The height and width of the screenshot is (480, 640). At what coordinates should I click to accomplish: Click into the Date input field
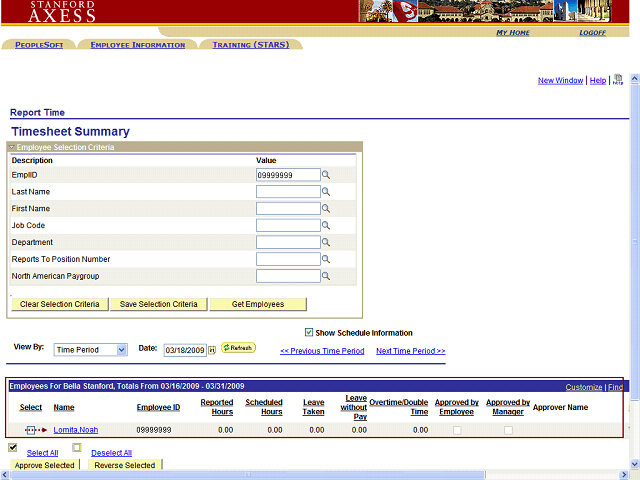[184, 350]
